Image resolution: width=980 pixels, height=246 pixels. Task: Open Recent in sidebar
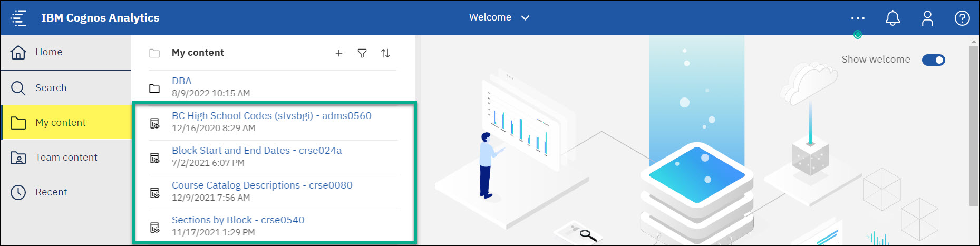coord(66,192)
